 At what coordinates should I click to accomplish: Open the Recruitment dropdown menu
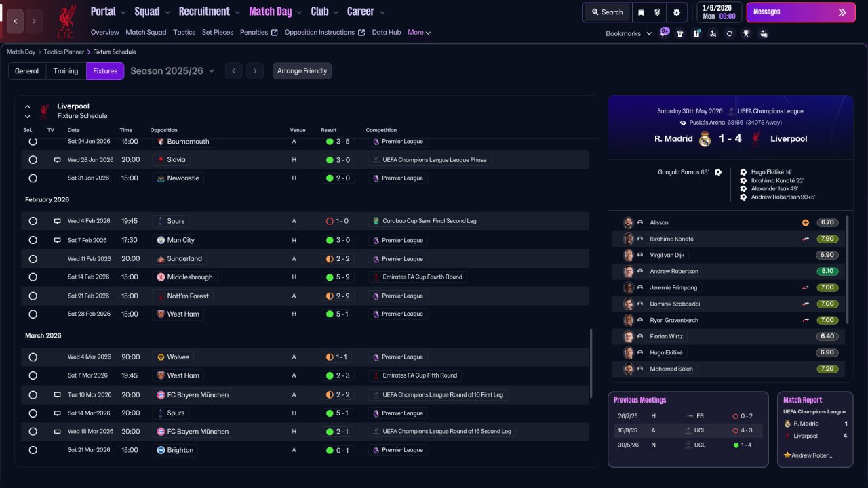point(210,12)
